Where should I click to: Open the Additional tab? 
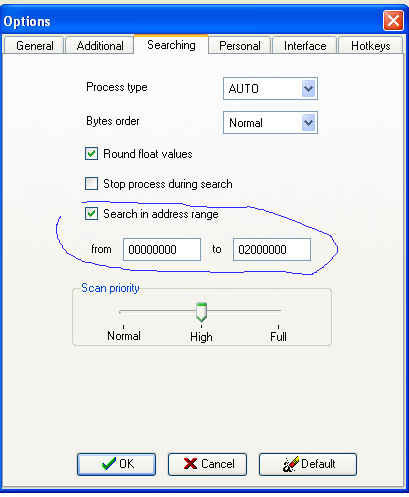click(x=100, y=45)
